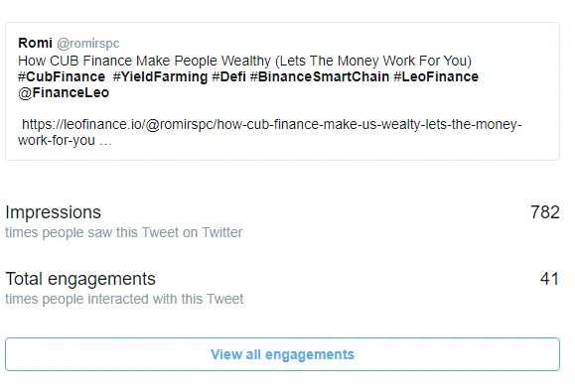Open the #Defi hashtag
The width and height of the screenshot is (575, 392).
[228, 77]
